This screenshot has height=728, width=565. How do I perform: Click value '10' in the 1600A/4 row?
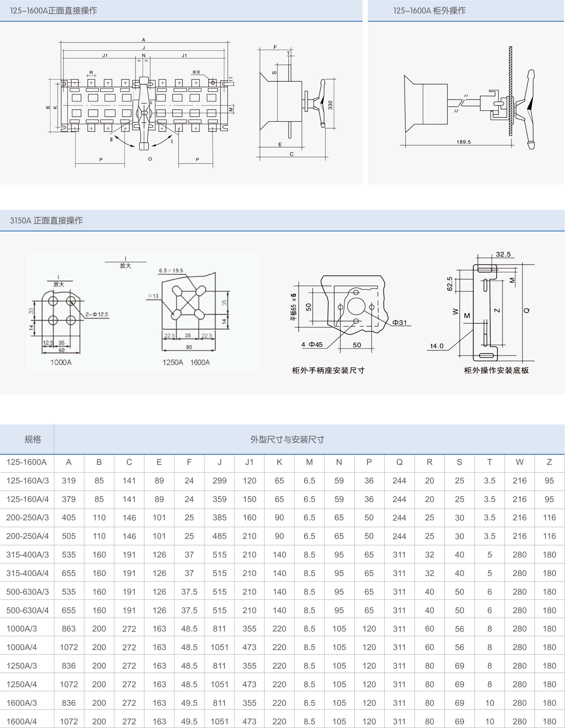tap(489, 721)
